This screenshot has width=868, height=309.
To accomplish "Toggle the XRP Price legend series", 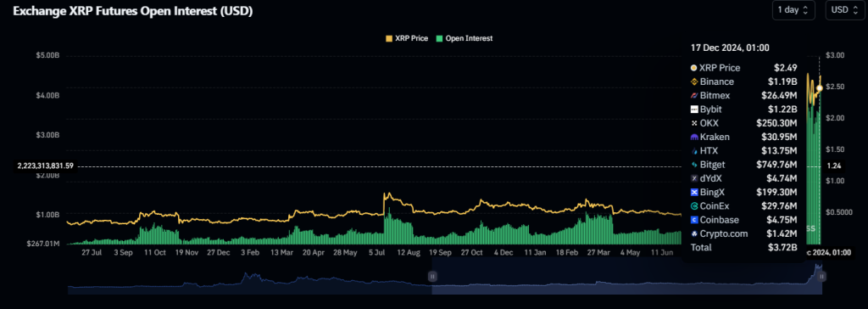I will pos(407,38).
